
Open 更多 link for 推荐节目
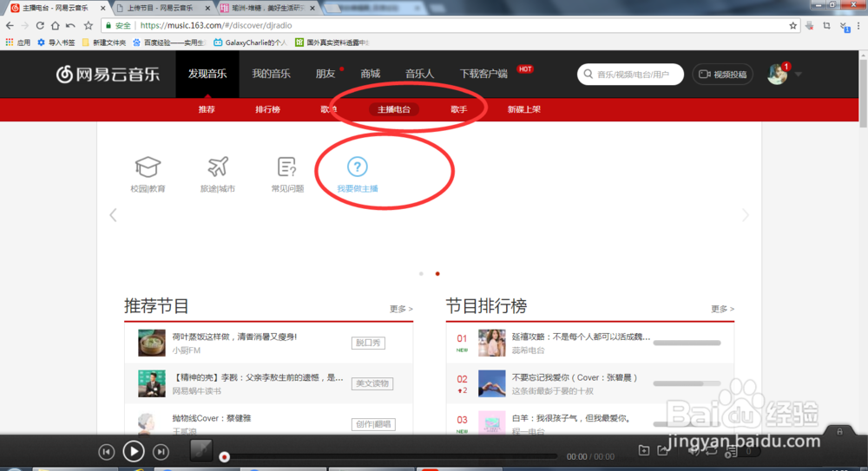coord(401,309)
